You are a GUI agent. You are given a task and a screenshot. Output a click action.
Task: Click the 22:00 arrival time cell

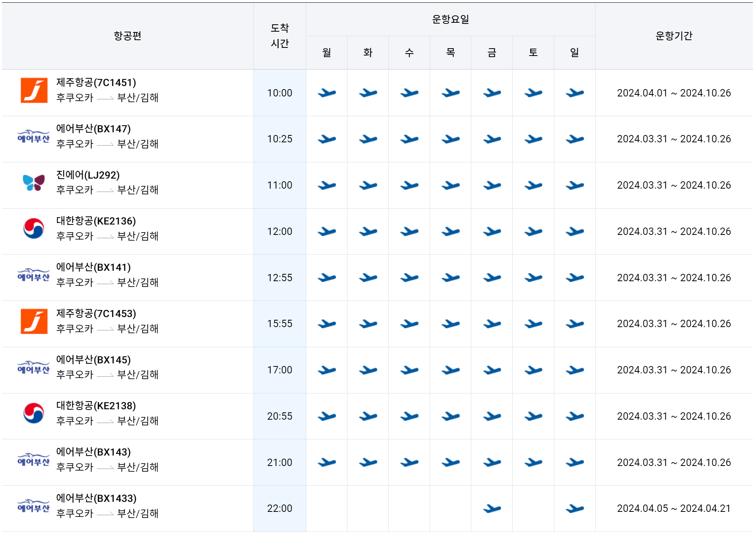(x=280, y=508)
